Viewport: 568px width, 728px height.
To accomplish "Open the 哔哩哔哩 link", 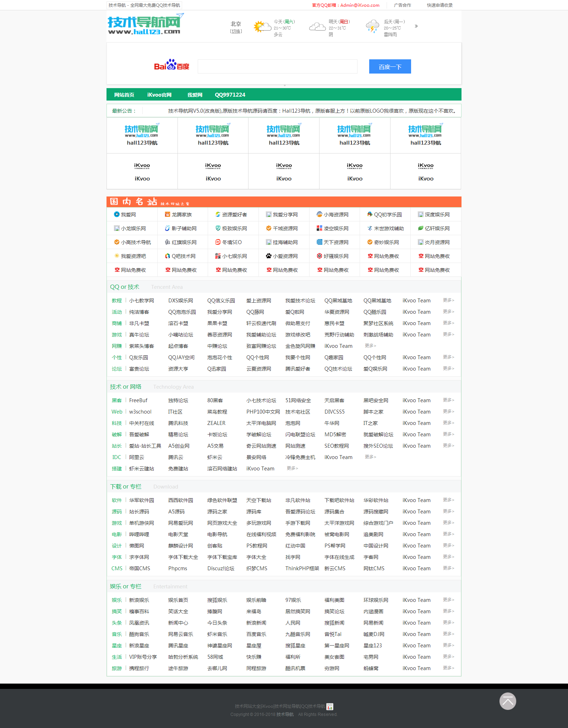I will [139, 534].
